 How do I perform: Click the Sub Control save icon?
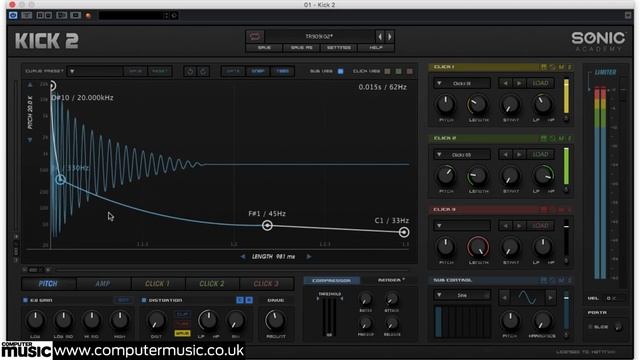[544, 280]
